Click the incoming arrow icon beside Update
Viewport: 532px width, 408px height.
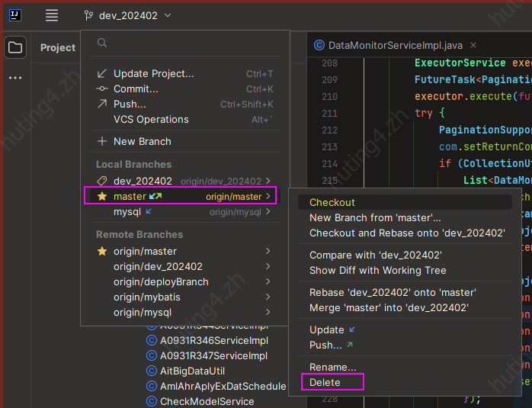[352, 329]
